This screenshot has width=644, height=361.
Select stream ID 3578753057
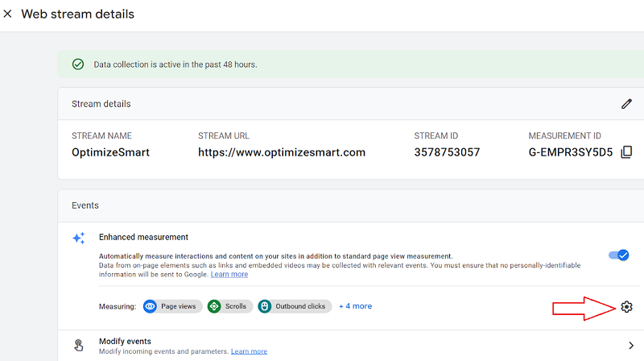point(447,152)
